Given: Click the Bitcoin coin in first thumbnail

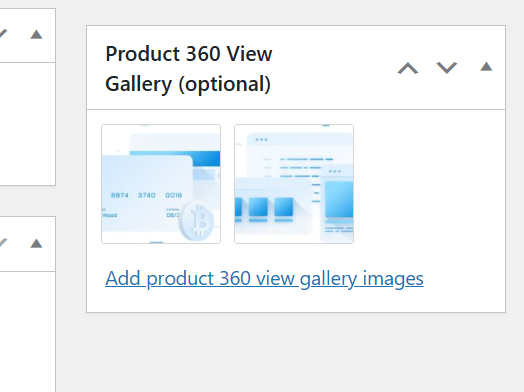Looking at the screenshot, I should [196, 221].
